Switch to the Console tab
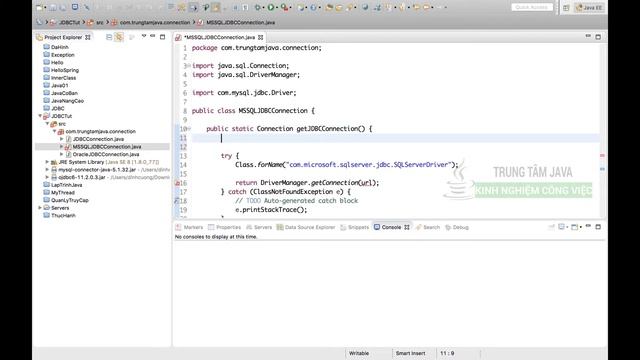The width and height of the screenshot is (640, 360). click(391, 227)
